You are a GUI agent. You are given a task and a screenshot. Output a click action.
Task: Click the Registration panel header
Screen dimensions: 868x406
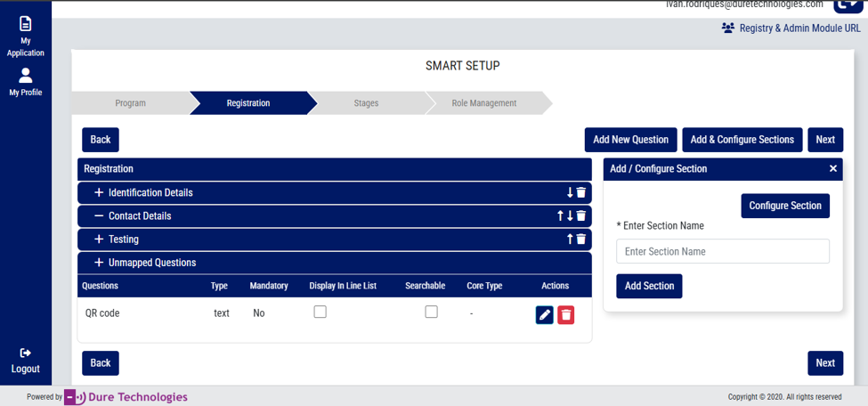pyautogui.click(x=335, y=169)
